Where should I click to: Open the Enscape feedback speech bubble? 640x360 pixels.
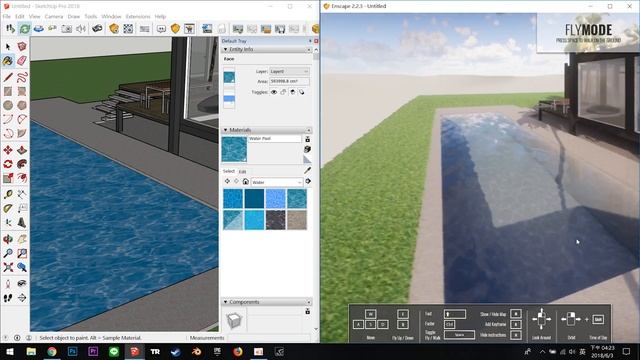click(x=161, y=29)
